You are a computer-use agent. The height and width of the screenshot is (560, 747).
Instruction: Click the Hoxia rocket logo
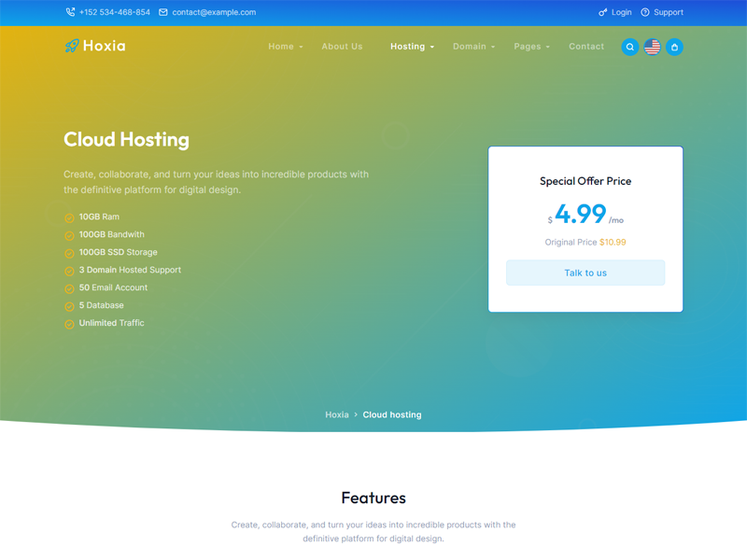tap(72, 46)
